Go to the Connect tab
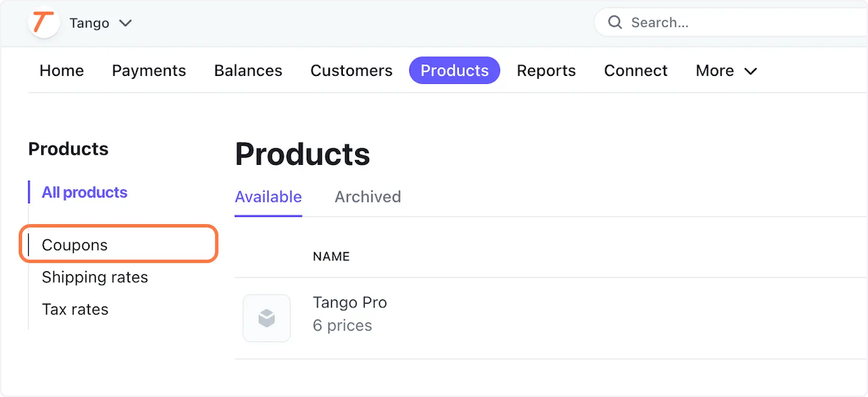The image size is (868, 397). [636, 70]
